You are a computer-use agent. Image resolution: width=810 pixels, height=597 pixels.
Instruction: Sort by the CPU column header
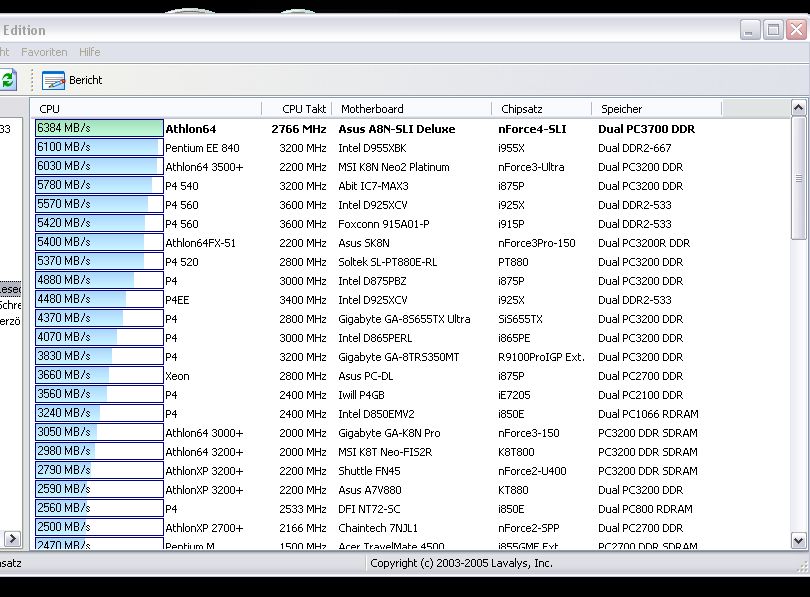tap(147, 109)
